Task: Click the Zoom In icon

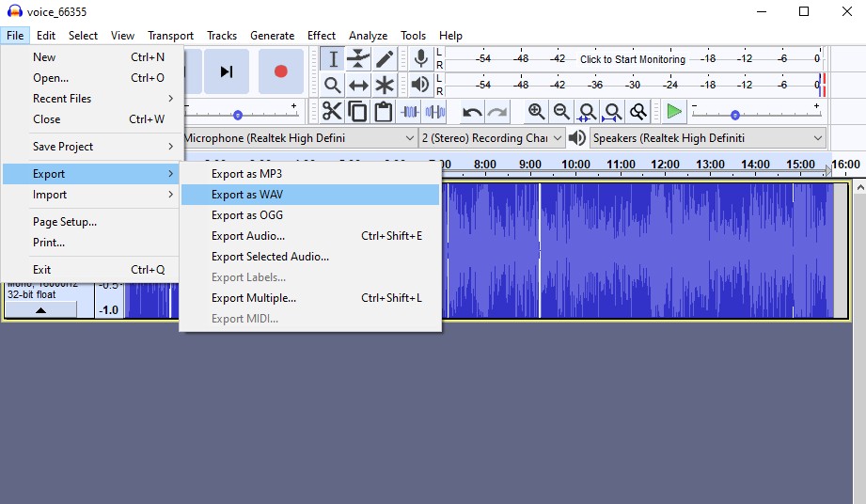Action: click(x=536, y=112)
